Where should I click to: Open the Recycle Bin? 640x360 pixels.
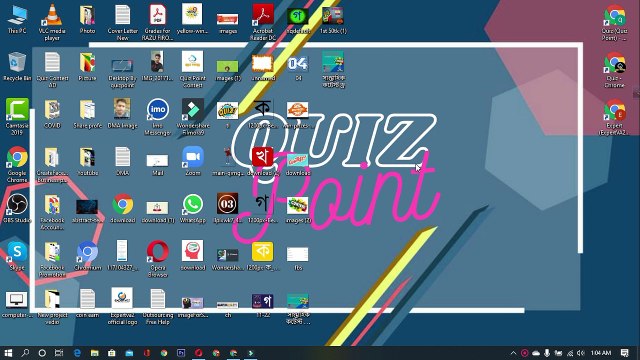click(x=17, y=67)
